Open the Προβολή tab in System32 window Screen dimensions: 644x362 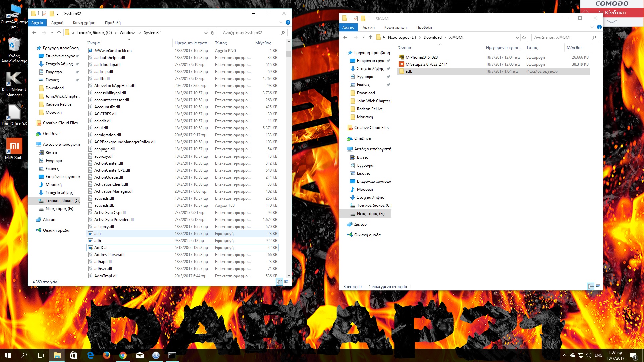[113, 23]
